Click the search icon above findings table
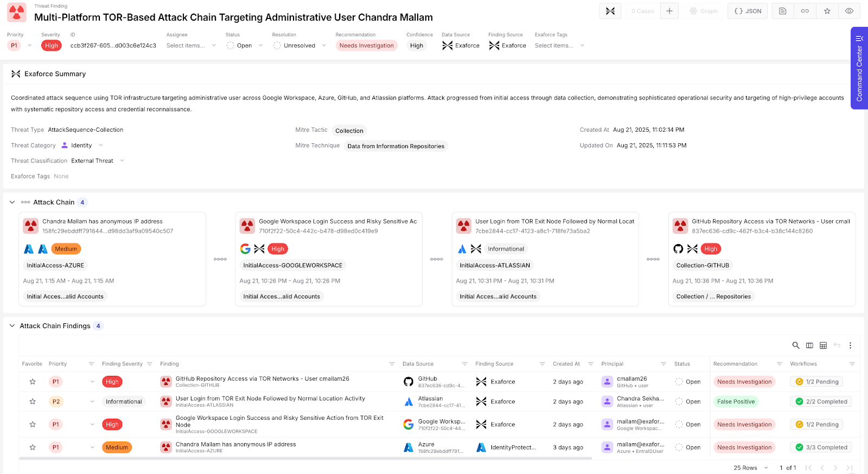Image resolution: width=868 pixels, height=474 pixels. pyautogui.click(x=796, y=345)
